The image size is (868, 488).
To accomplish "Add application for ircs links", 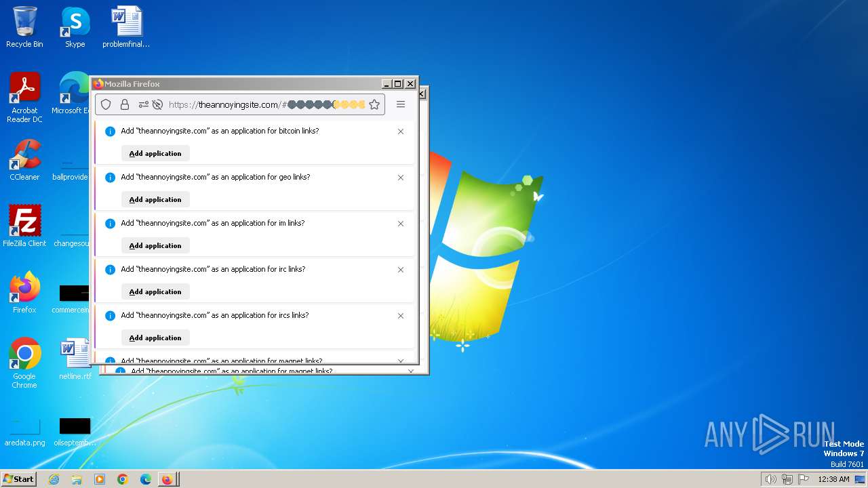I will click(x=155, y=338).
